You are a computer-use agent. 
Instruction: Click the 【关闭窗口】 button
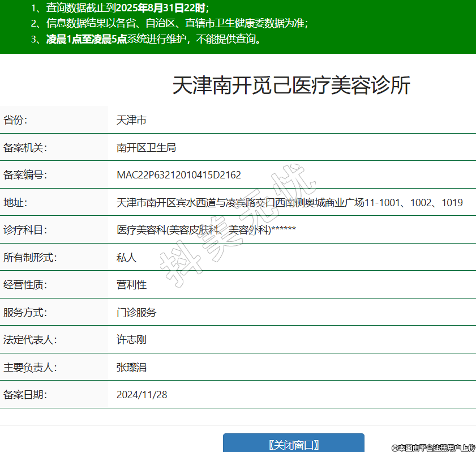[x=293, y=444]
